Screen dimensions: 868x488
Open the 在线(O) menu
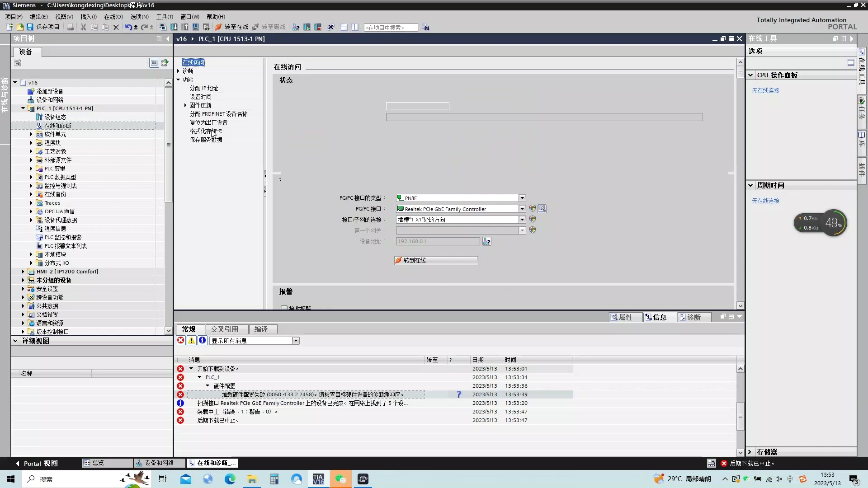[x=113, y=17]
